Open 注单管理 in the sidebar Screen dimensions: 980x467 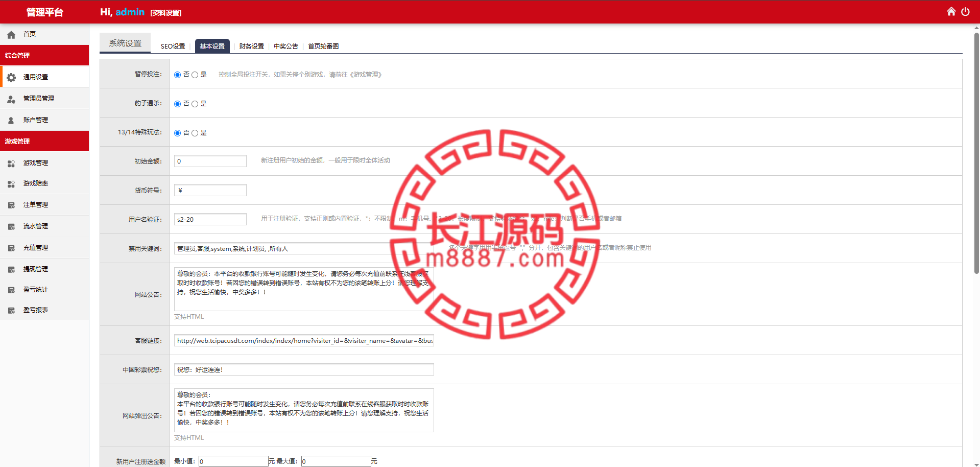coord(44,205)
